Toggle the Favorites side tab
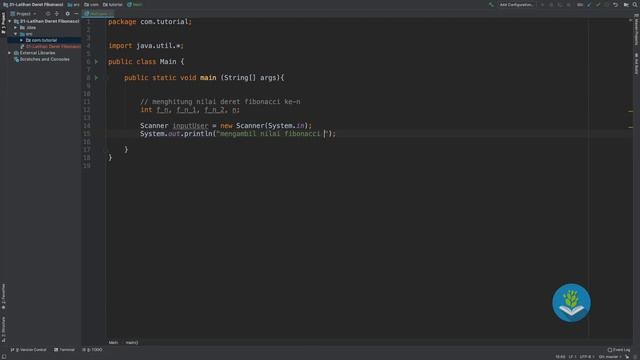Image resolution: width=640 pixels, height=360 pixels. (3, 297)
